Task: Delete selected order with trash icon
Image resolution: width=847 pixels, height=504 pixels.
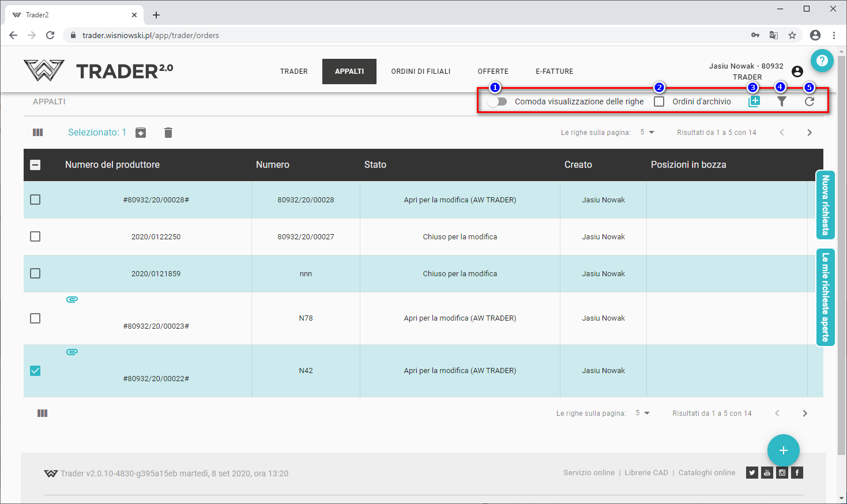Action: click(x=168, y=133)
